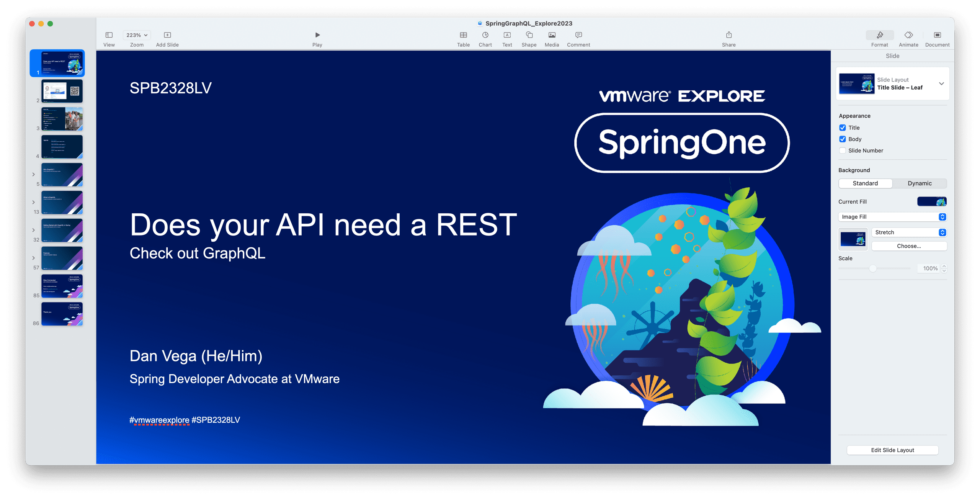Click Choose to pick a fill image
This screenshot has width=980, height=499.
click(x=909, y=246)
